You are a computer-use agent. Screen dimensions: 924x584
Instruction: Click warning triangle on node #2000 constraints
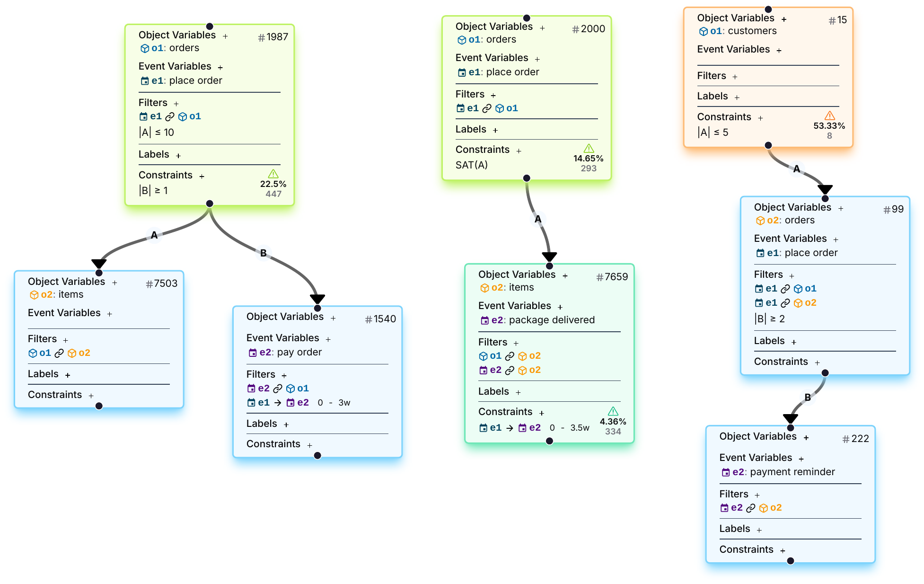pos(589,148)
